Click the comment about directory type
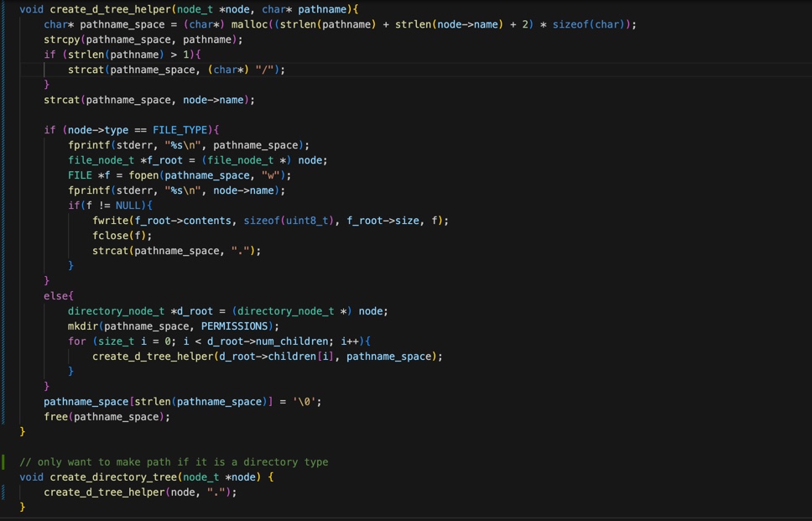812x521 pixels. (174, 462)
